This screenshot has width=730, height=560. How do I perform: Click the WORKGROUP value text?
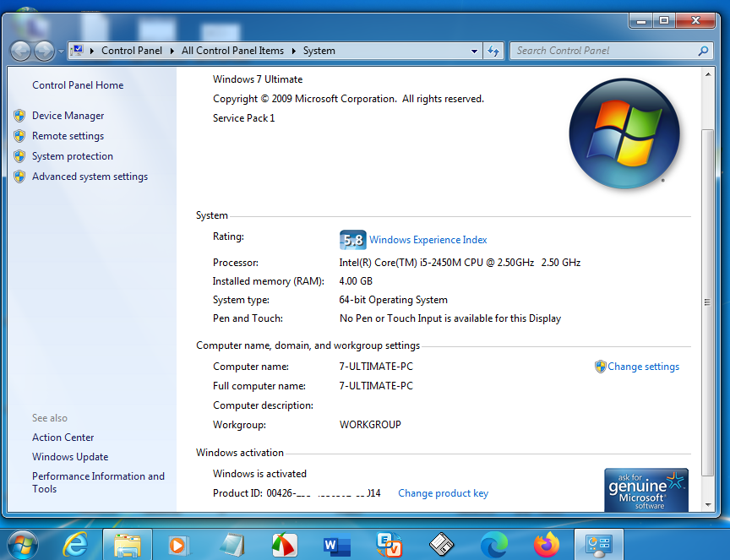pyautogui.click(x=370, y=425)
